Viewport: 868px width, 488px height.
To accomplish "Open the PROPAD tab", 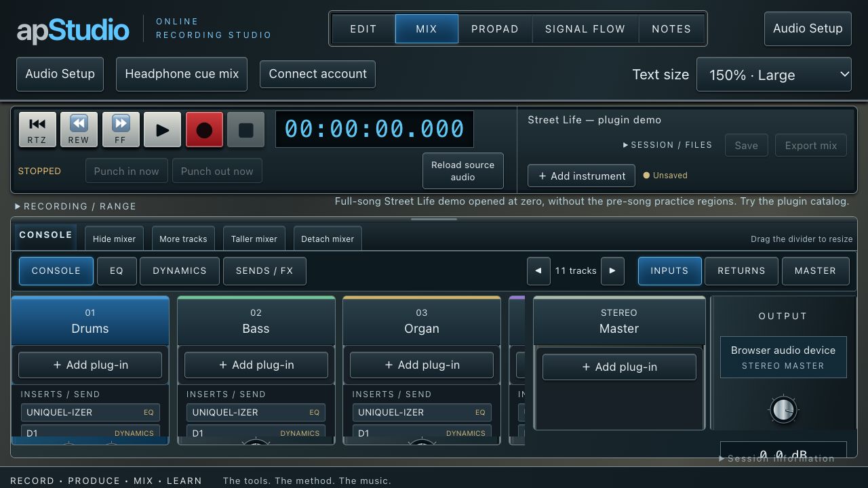I will pyautogui.click(x=495, y=29).
